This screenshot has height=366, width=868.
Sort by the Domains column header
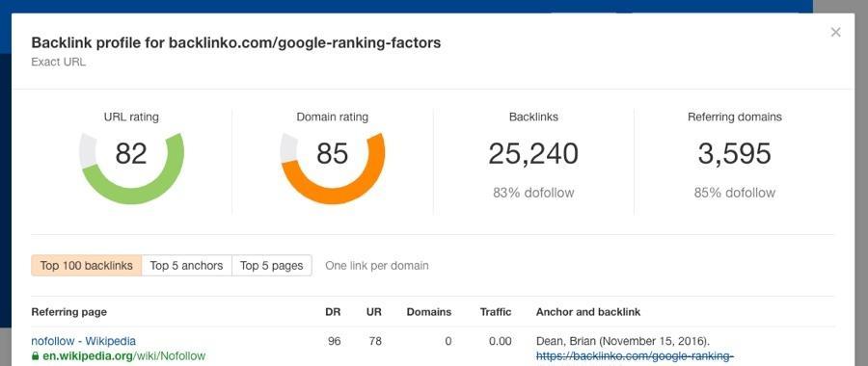point(429,312)
